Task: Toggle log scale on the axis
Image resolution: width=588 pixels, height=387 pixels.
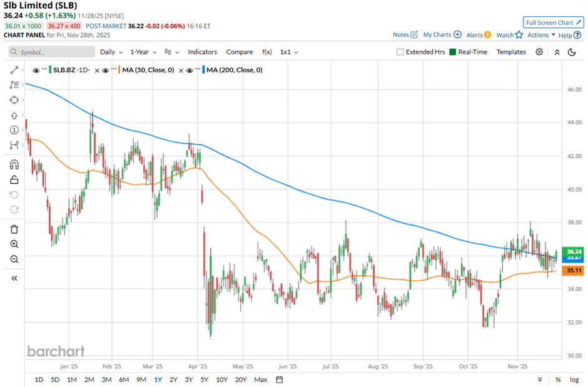Action: point(574,379)
